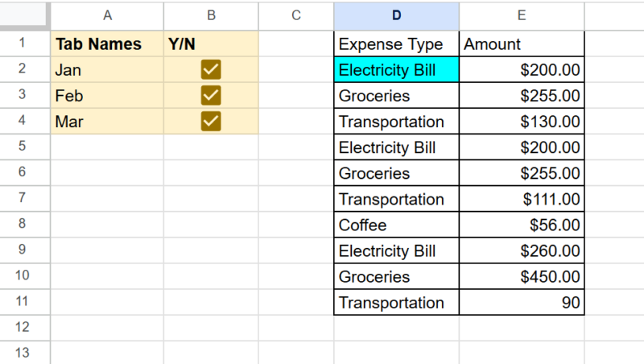Image resolution: width=644 pixels, height=364 pixels.
Task: Select the Tab Names header cell
Action: (x=107, y=44)
